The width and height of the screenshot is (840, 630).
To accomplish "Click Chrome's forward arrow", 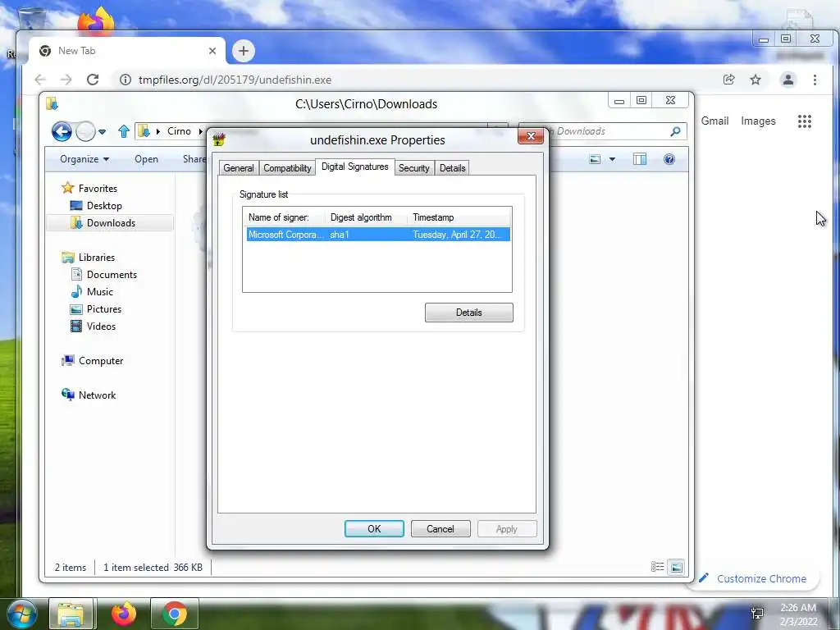I will click(66, 80).
